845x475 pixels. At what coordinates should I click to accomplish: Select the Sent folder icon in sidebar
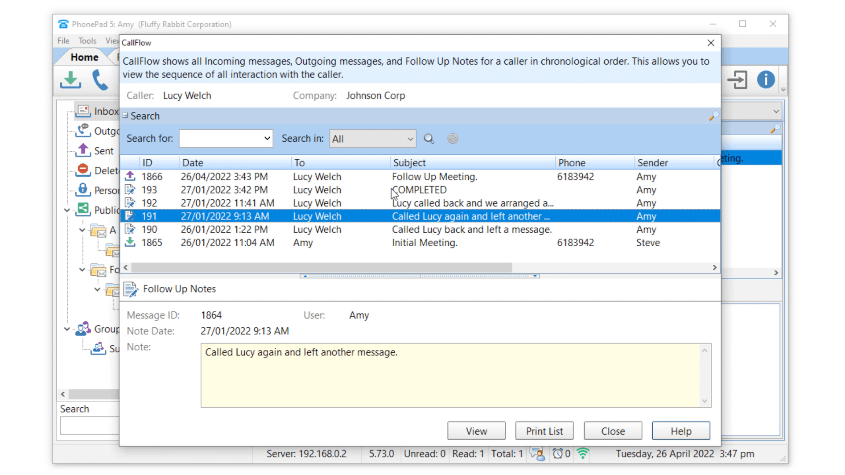[82, 150]
